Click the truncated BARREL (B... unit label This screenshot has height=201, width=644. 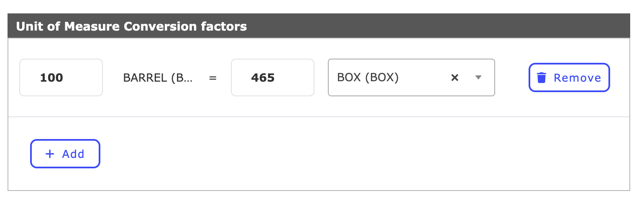point(158,78)
